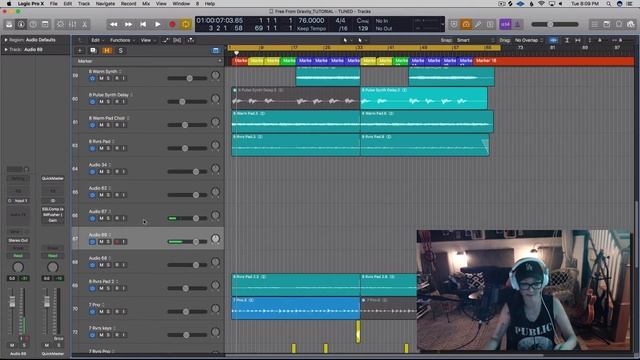640x360 pixels.
Task: Disable record on selected Audio 88 track
Action: click(x=117, y=242)
